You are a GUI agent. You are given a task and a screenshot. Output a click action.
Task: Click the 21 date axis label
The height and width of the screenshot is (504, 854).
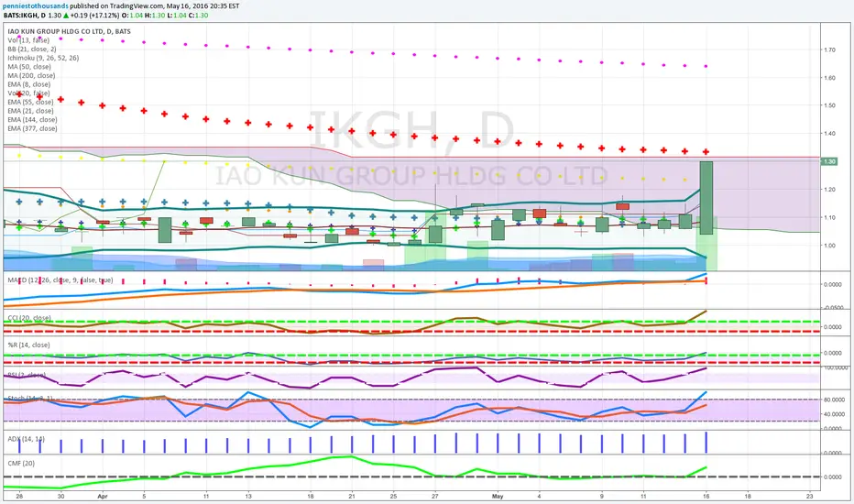[x=352, y=497]
